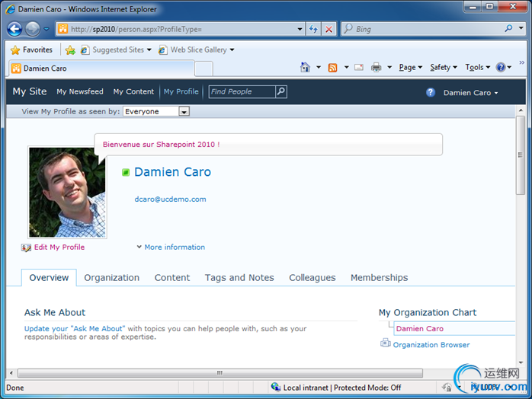Open a new blank tab
The image size is (532, 399).
coord(204,69)
